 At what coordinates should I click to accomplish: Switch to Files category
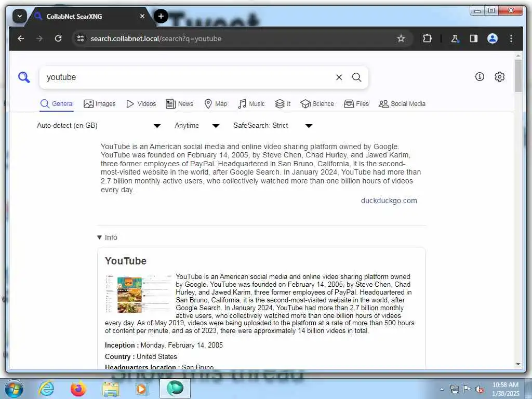[x=356, y=104]
